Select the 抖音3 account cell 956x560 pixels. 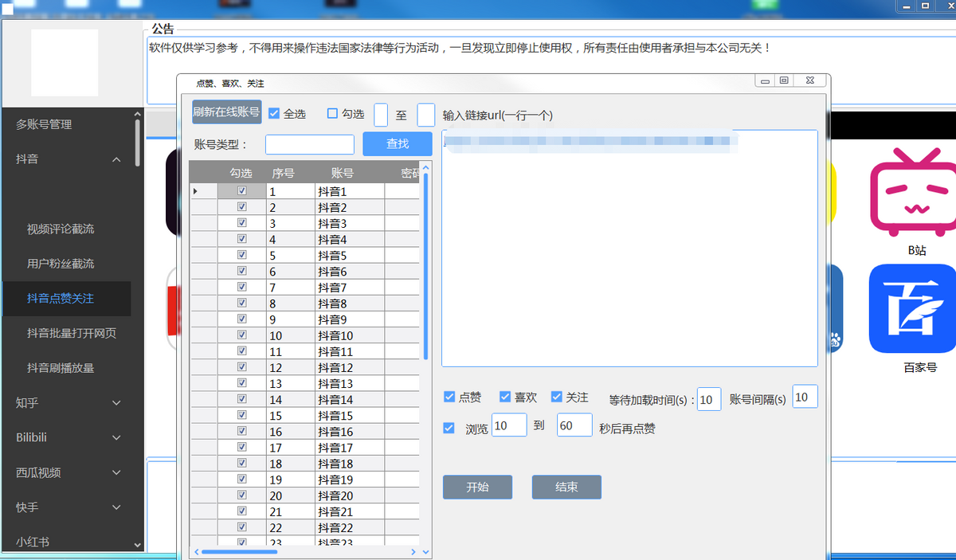351,223
